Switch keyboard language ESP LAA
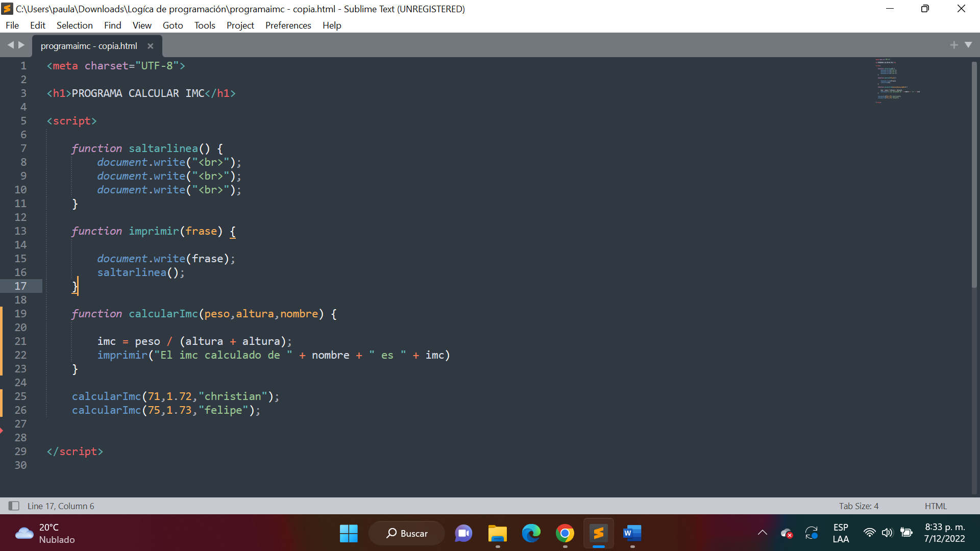Image resolution: width=980 pixels, height=551 pixels. [x=841, y=533]
